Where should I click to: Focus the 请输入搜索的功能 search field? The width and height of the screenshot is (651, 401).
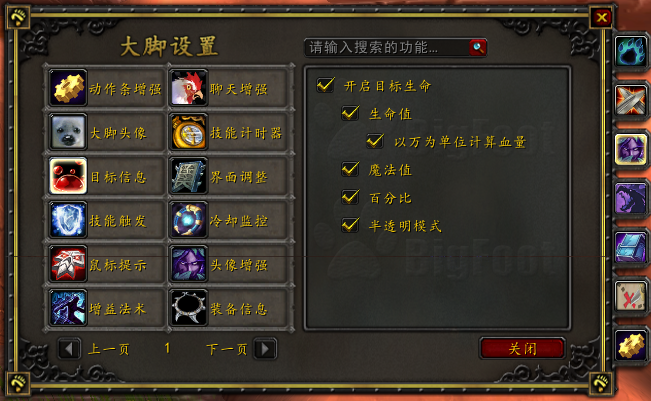388,47
